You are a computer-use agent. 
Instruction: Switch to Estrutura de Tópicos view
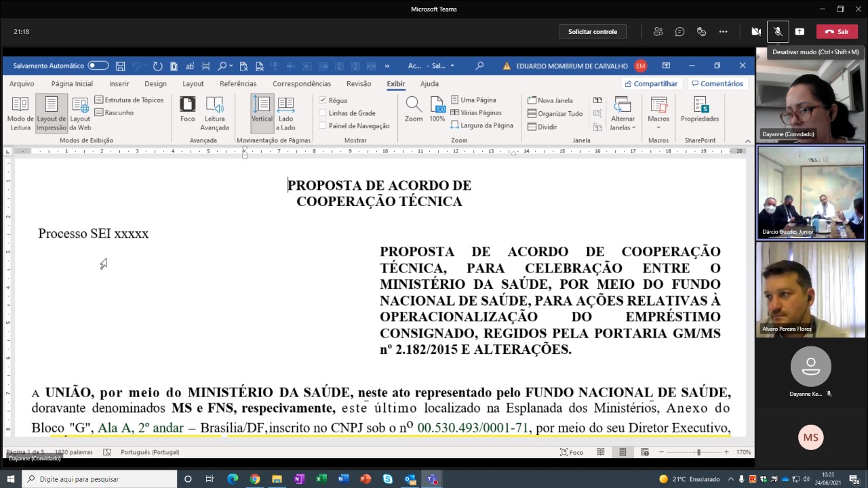[129, 100]
